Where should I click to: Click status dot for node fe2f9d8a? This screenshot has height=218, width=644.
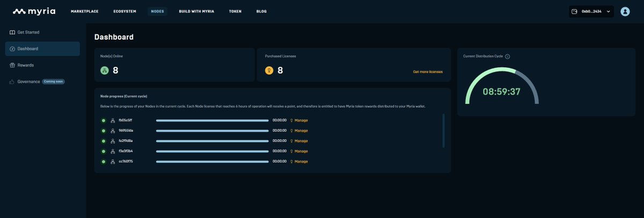(x=104, y=141)
